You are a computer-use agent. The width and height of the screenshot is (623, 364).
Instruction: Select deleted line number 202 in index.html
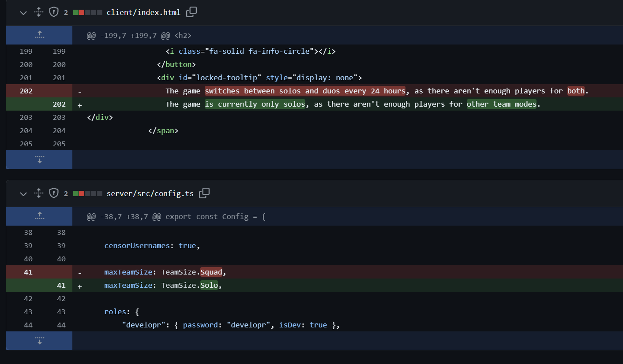(x=26, y=91)
